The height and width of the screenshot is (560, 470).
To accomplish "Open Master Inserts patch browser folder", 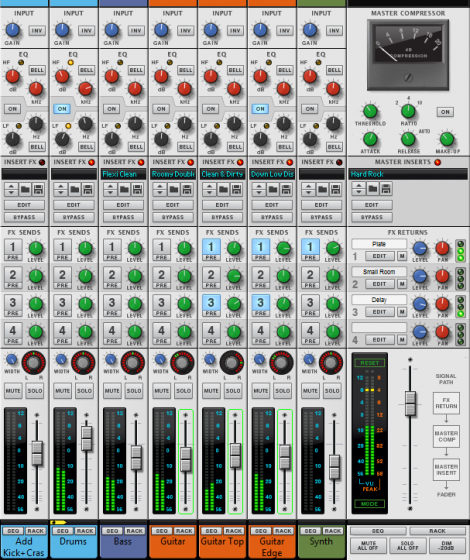I will pyautogui.click(x=372, y=189).
